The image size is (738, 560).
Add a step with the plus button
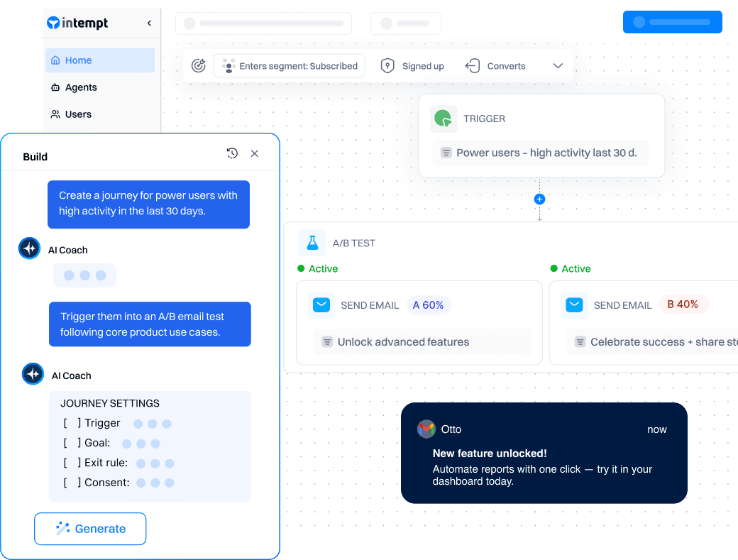[x=539, y=199]
